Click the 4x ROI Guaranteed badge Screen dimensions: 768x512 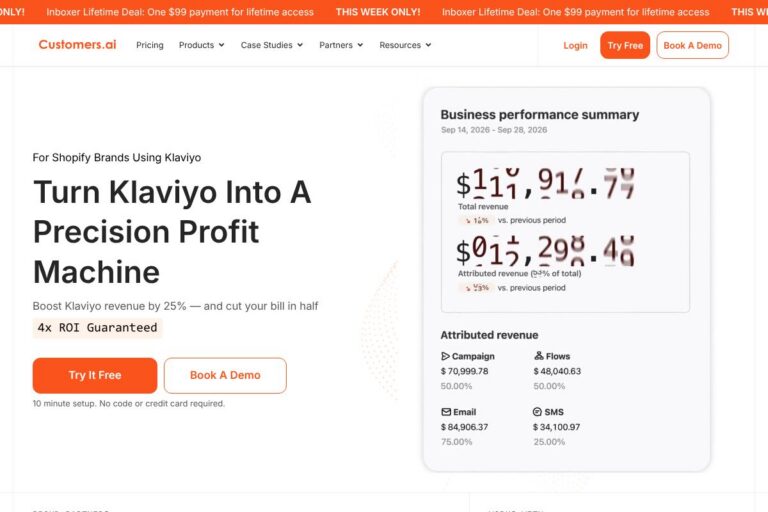97,327
